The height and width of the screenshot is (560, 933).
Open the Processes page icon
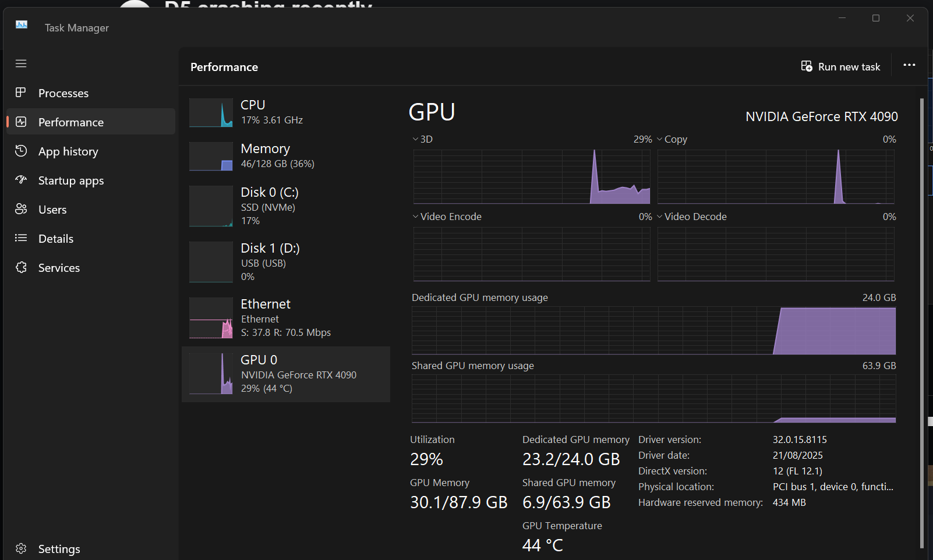point(21,93)
